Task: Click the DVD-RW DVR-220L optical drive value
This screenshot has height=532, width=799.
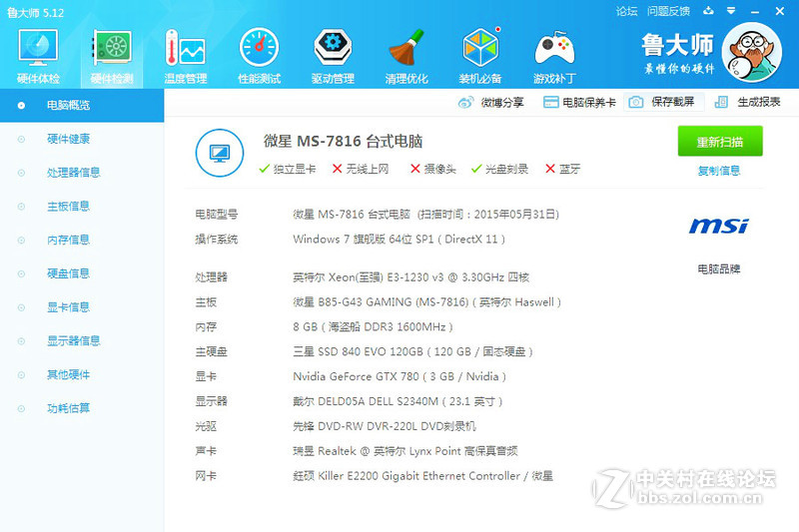Action: coord(385,426)
